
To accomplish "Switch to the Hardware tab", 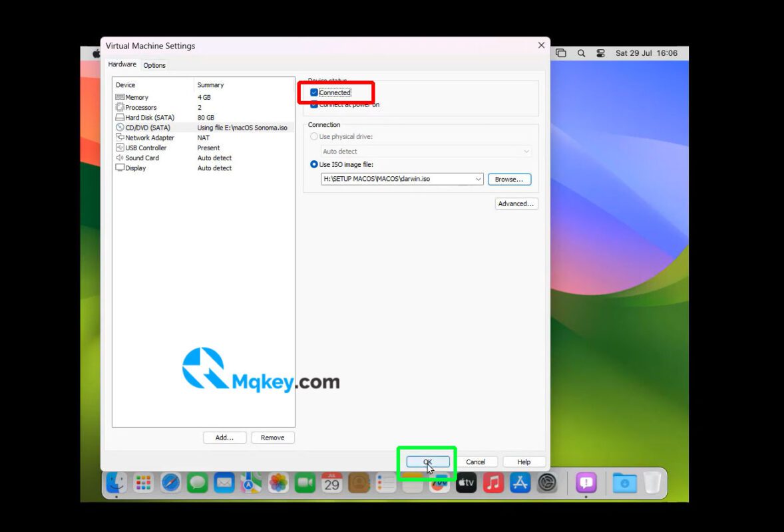I will [122, 65].
